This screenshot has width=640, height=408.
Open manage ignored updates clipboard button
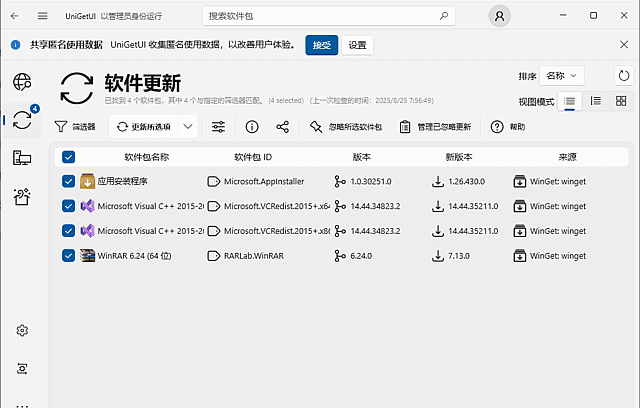coord(435,126)
